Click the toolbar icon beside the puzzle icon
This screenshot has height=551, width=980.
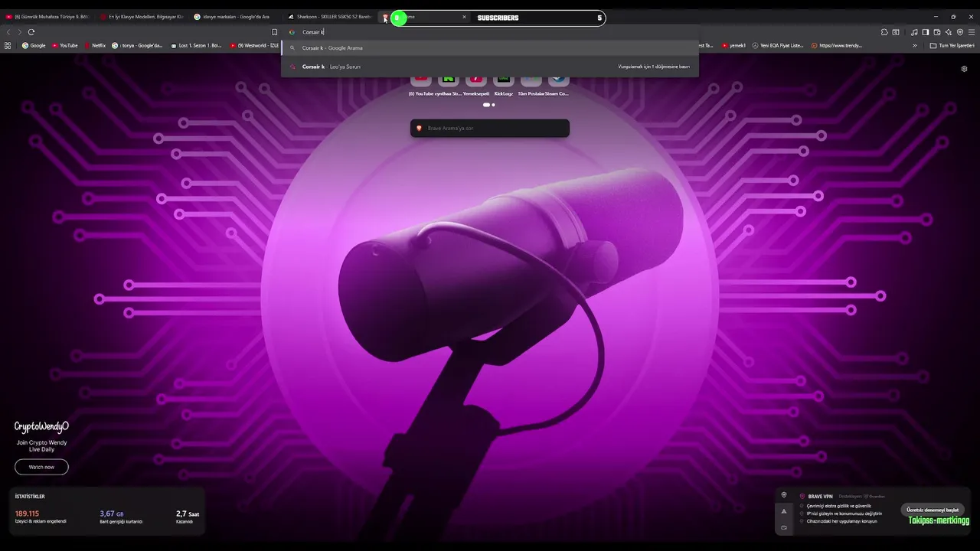pyautogui.click(x=896, y=32)
